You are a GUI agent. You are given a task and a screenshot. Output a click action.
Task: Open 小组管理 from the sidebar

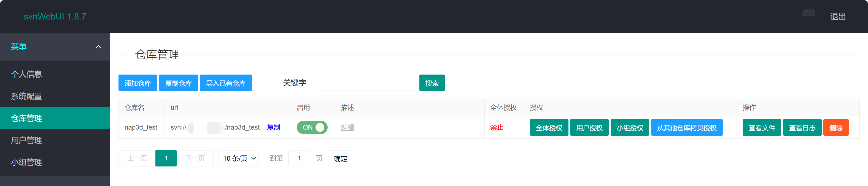pyautogui.click(x=26, y=162)
